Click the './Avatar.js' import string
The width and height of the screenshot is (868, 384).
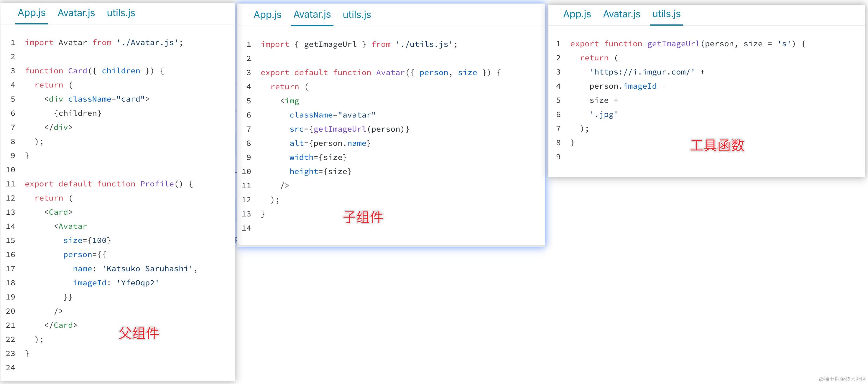tap(147, 43)
